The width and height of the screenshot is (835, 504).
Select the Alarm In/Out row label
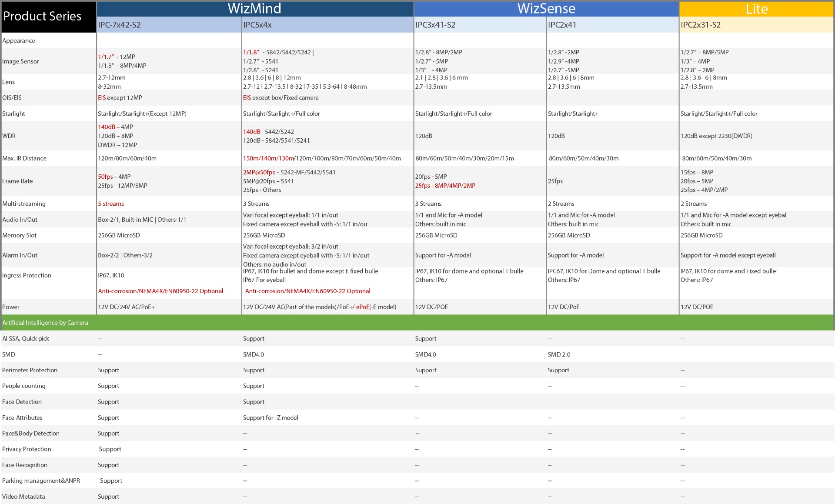coord(20,255)
